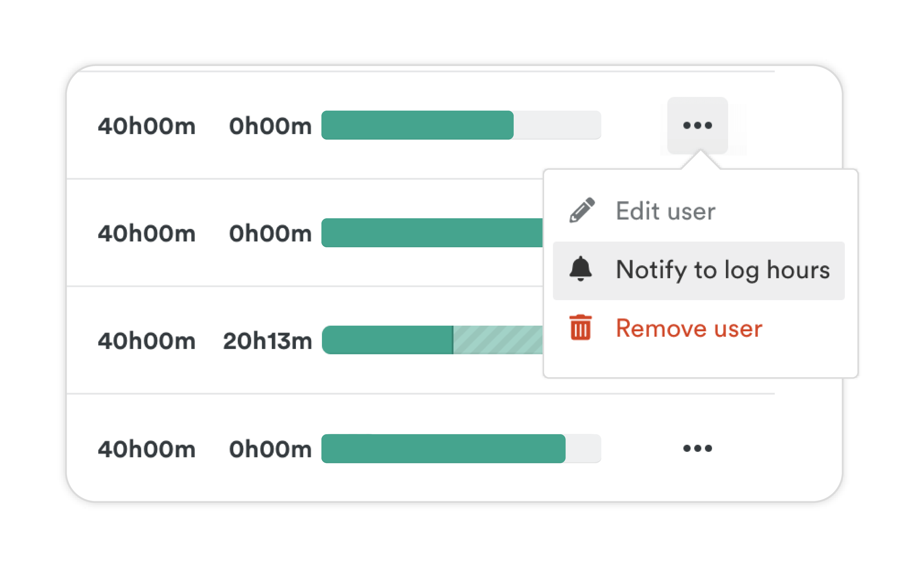The width and height of the screenshot is (924, 568).
Task: Click the first row's 40h00m value
Action: coord(146,126)
